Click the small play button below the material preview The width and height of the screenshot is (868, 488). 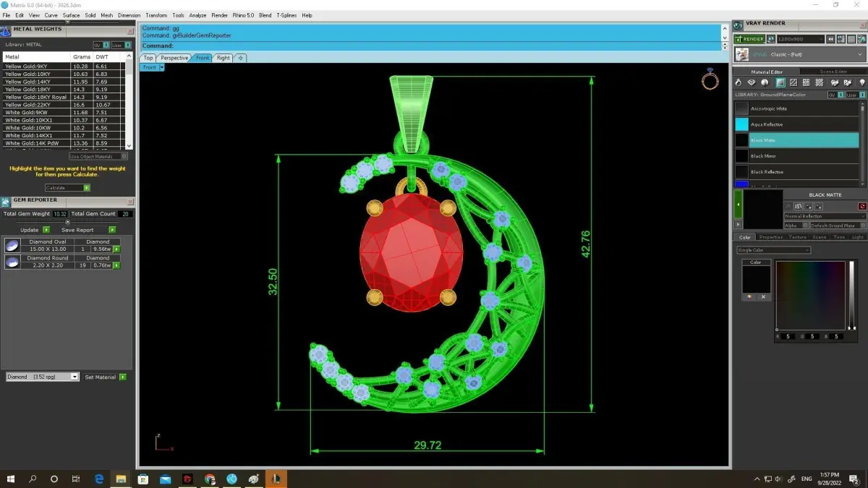[x=738, y=224]
